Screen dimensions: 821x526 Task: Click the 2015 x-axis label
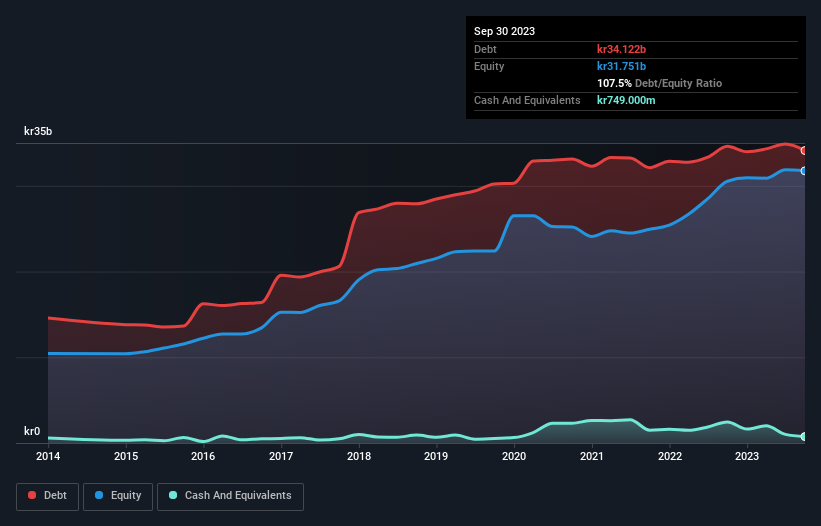click(126, 456)
